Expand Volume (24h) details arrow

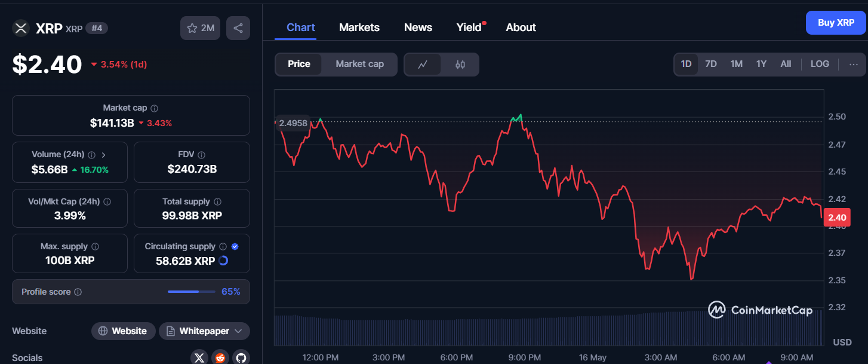point(104,154)
